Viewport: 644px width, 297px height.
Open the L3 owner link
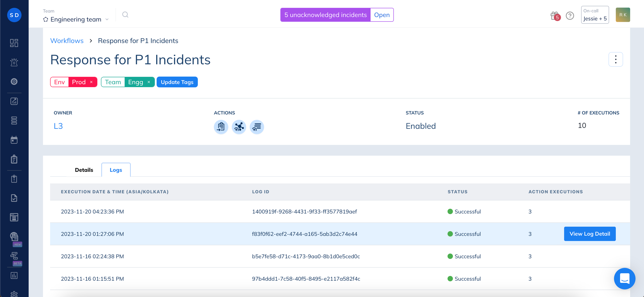click(x=58, y=126)
